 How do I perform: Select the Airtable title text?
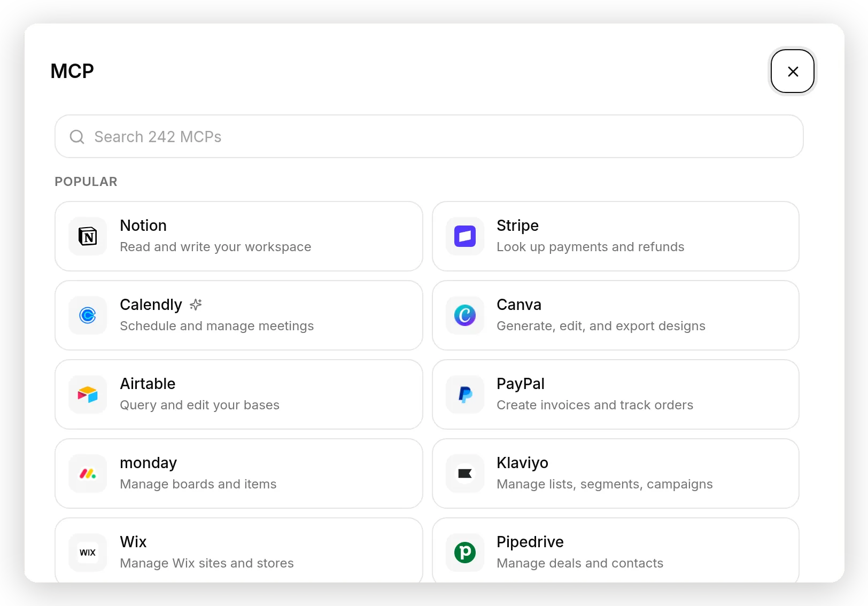click(x=148, y=384)
